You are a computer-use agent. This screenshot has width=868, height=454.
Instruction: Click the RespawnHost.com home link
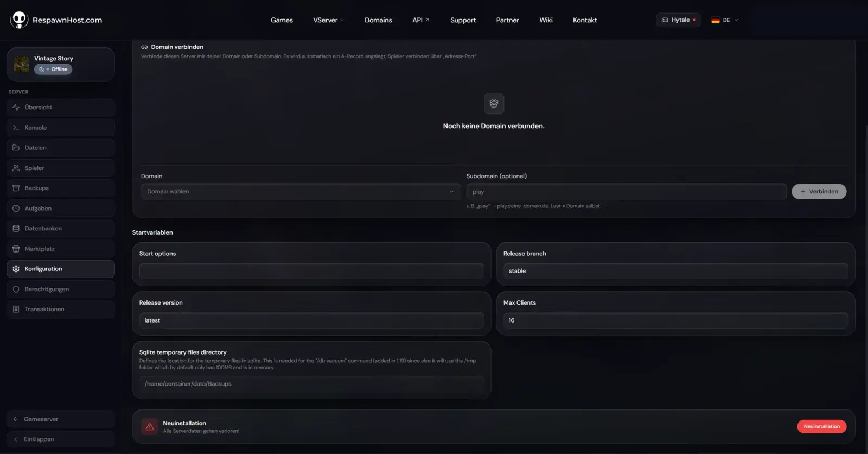56,20
